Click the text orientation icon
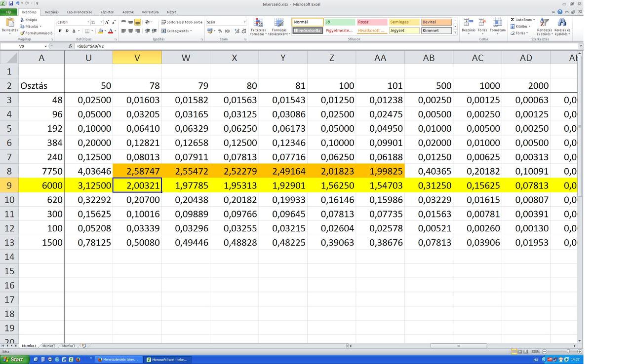632x364 pixels. click(x=148, y=22)
